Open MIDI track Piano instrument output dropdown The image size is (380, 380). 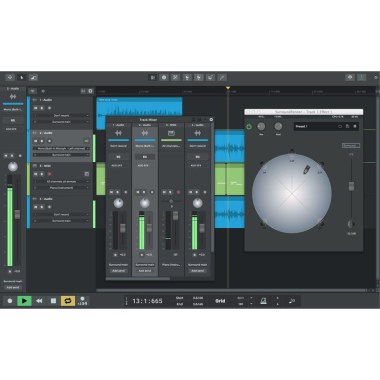click(x=62, y=188)
